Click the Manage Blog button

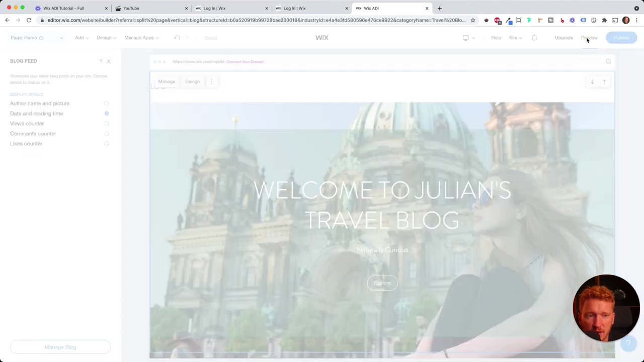pos(60,347)
